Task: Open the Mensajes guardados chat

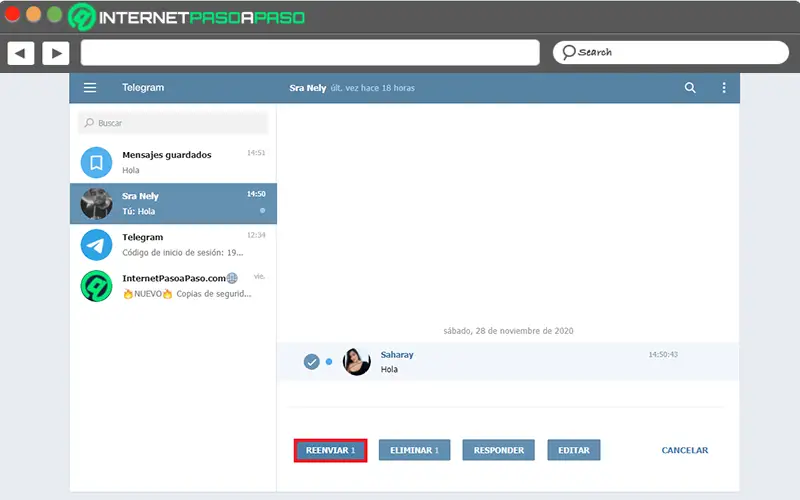Action: click(x=173, y=162)
